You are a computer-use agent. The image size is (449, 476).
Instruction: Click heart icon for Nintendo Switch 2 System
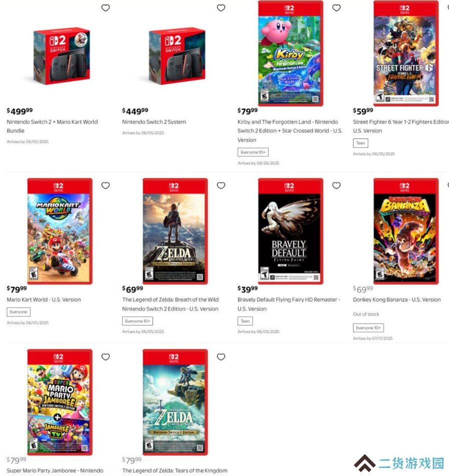click(221, 8)
